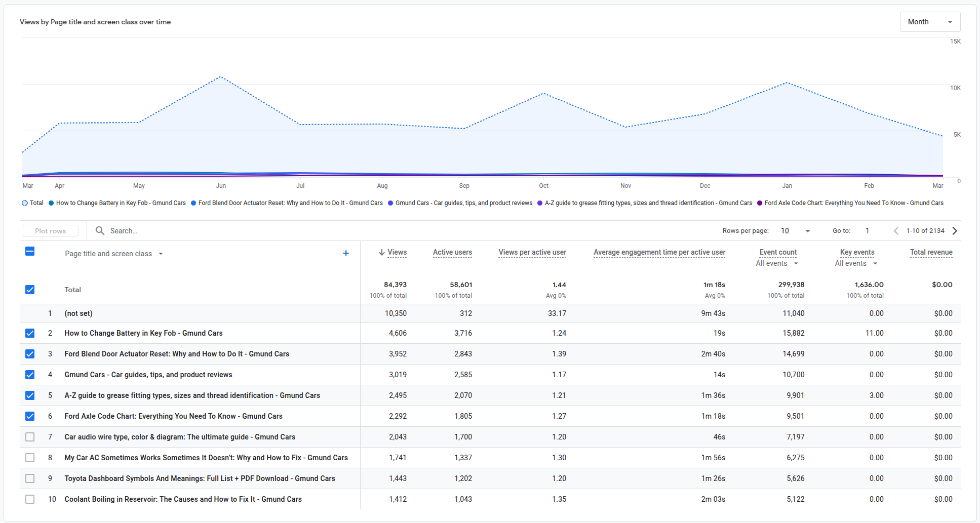The image size is (980, 523).
Task: Click the Views sort descending arrow
Action: [381, 252]
